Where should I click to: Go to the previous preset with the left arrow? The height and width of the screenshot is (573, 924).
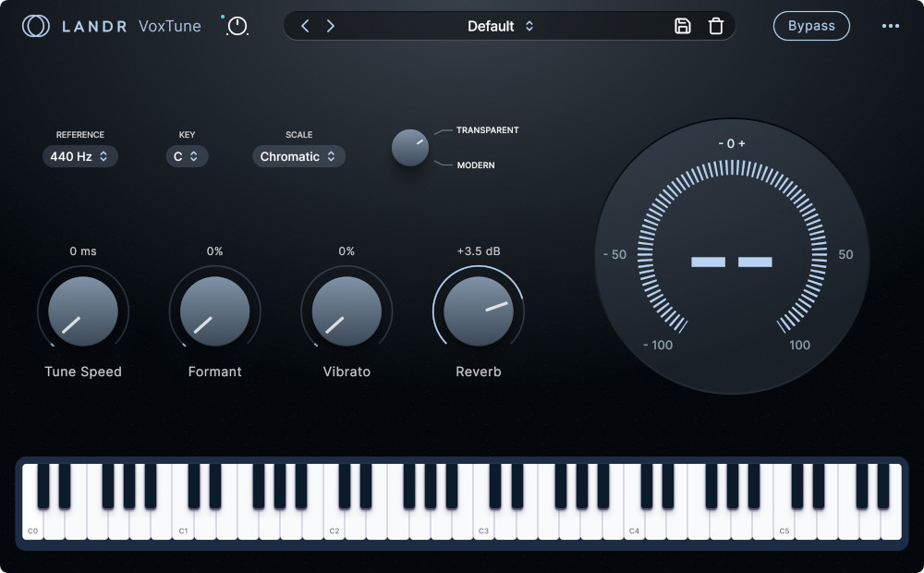click(305, 26)
